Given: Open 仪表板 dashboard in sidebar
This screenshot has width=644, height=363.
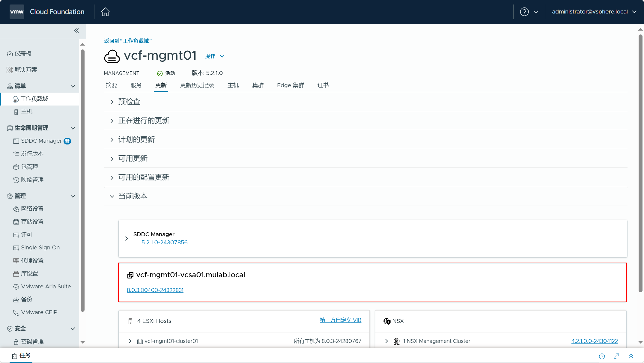Looking at the screenshot, I should [x=19, y=54].
